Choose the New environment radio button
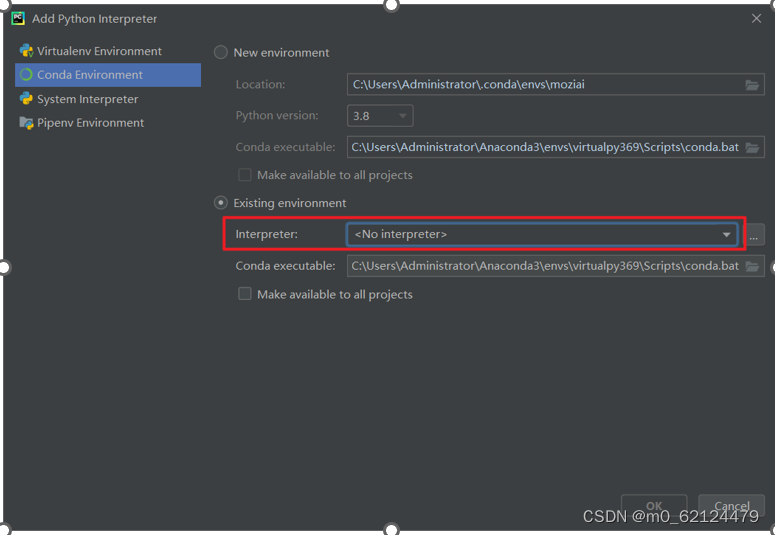775x535 pixels. (x=220, y=52)
